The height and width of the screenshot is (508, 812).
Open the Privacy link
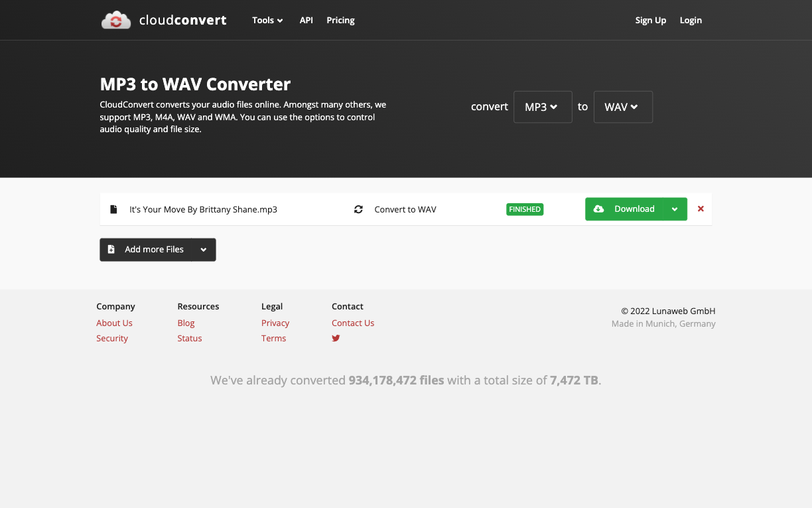coord(275,323)
